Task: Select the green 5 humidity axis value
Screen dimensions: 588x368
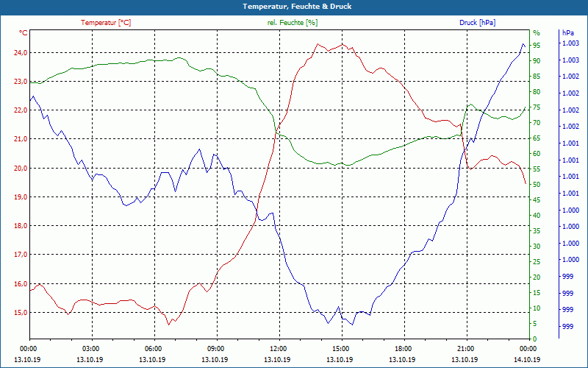Action: click(x=535, y=324)
